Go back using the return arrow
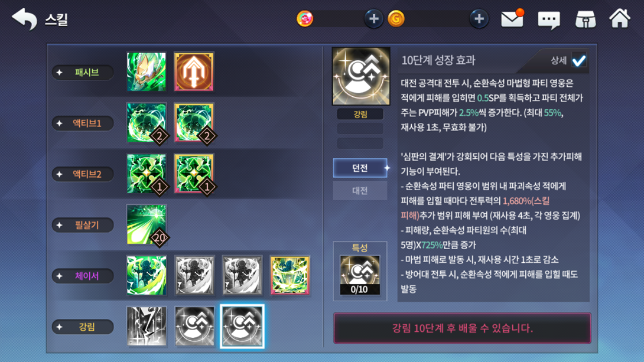The image size is (644, 362). 24,19
